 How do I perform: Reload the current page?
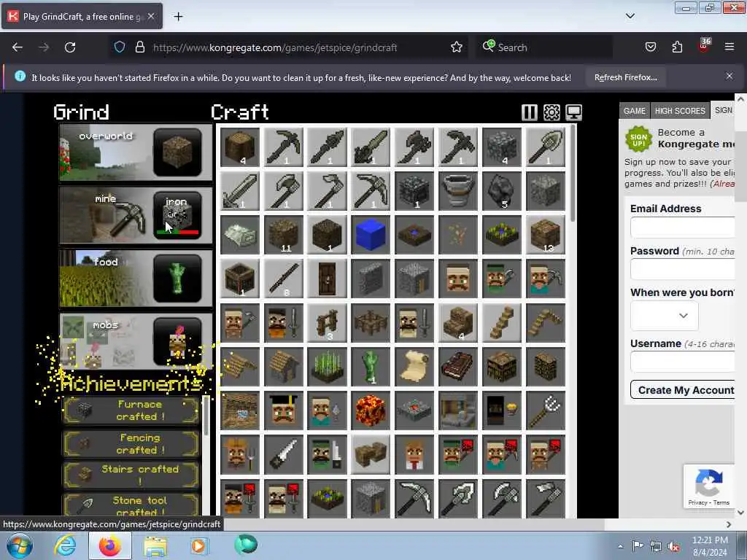pos(70,47)
